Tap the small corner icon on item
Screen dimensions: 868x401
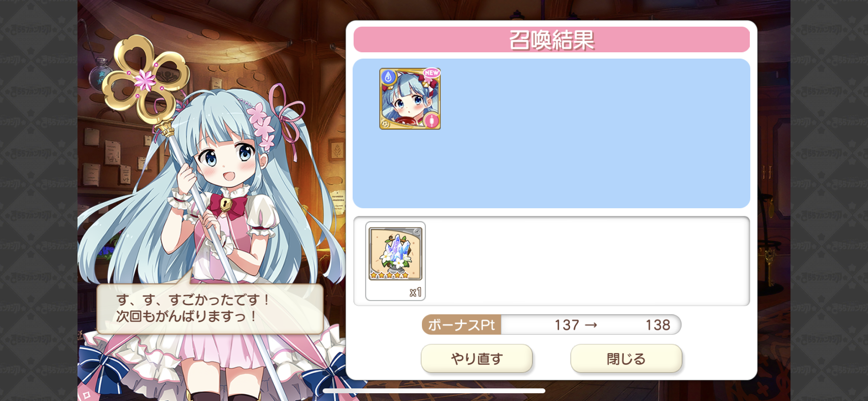[417, 232]
